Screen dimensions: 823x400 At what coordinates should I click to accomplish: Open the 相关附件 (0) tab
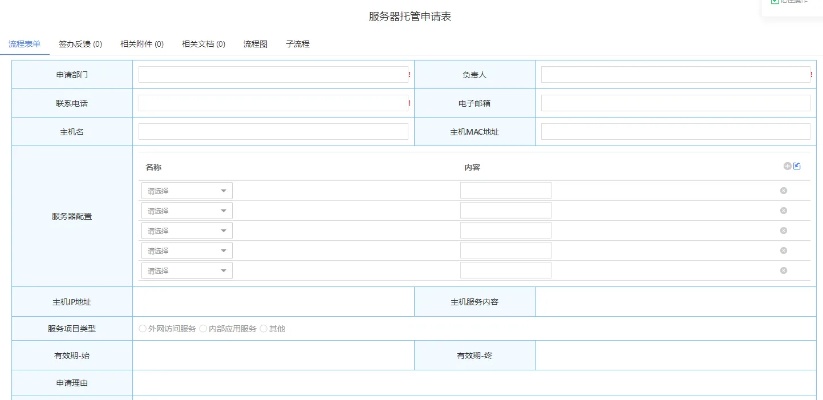142,44
